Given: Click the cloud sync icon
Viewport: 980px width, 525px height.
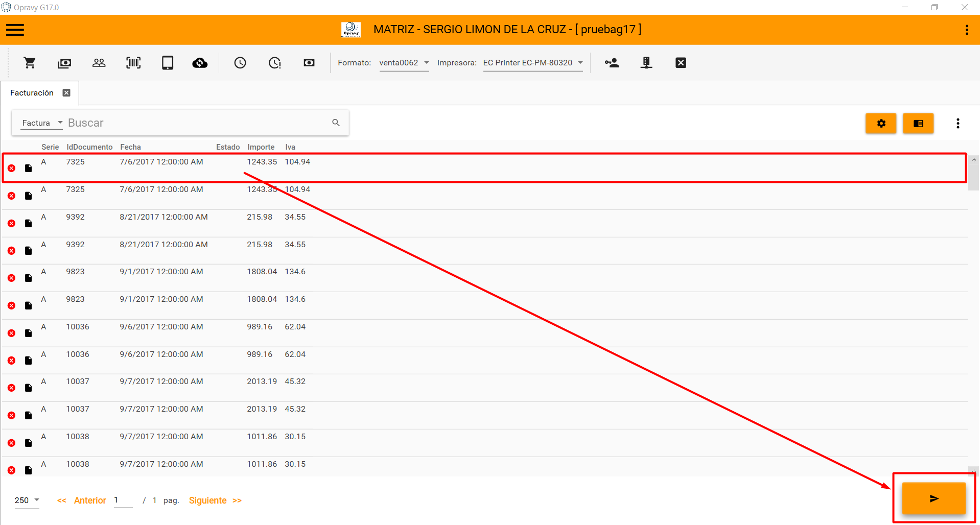Looking at the screenshot, I should coord(200,63).
